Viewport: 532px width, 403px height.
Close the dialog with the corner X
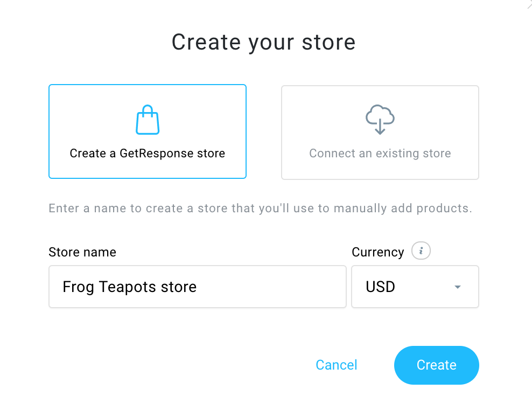click(529, 3)
